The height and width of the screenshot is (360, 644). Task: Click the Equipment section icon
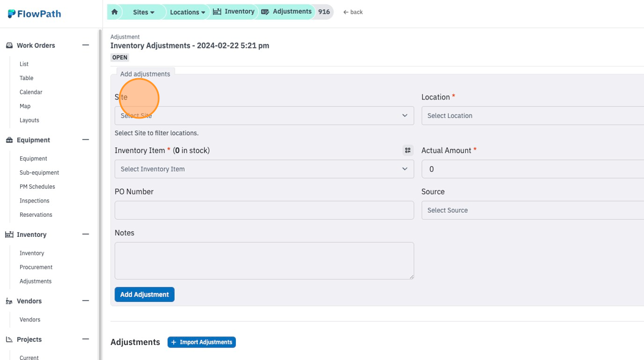[x=9, y=140]
